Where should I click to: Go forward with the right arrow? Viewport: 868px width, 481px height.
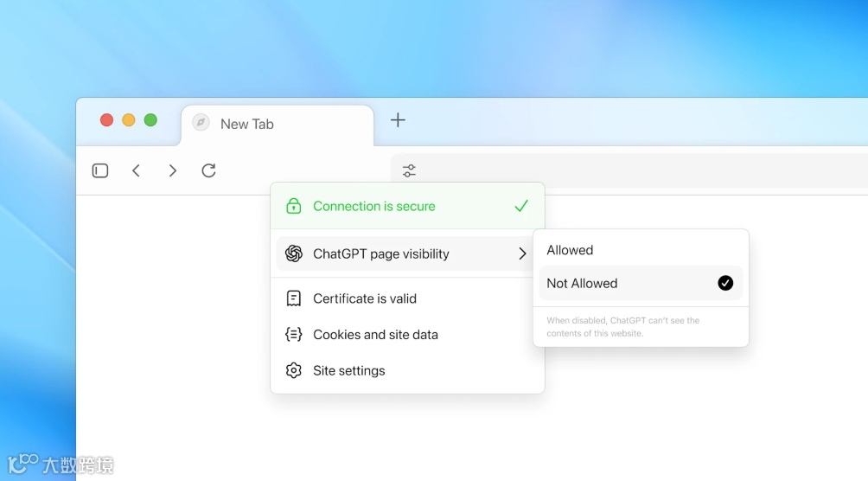coord(173,170)
